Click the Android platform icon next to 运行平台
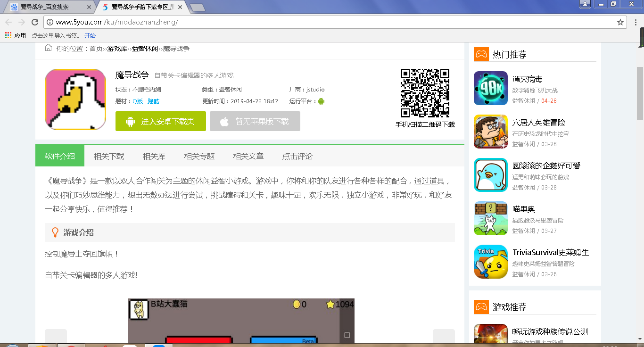 tap(322, 101)
